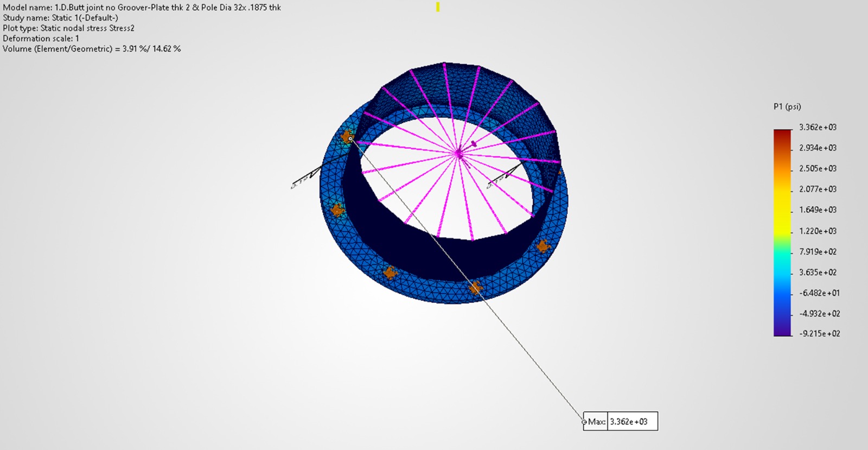The width and height of the screenshot is (868, 450).
Task: Click the dark blue bottom band of the color bar
Action: pos(782,328)
